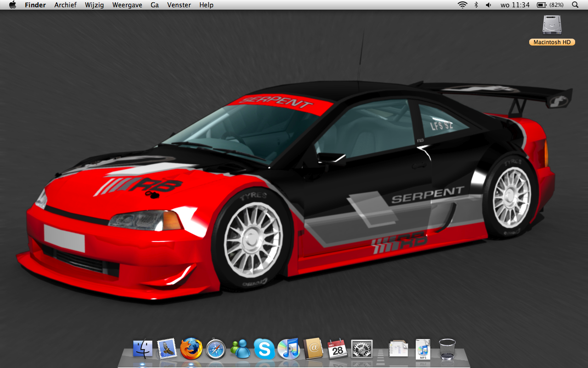
Task: Open the Archief menu
Action: 65,5
